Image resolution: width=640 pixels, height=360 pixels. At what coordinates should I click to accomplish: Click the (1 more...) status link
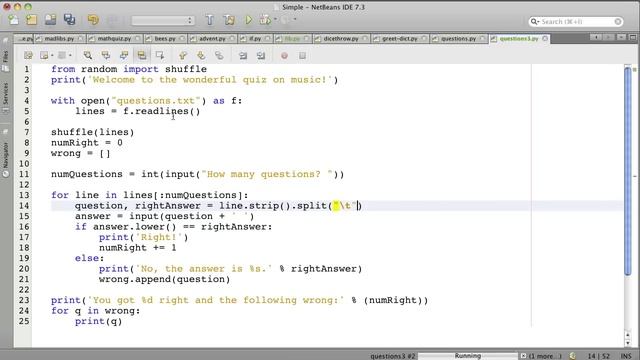click(x=545, y=356)
